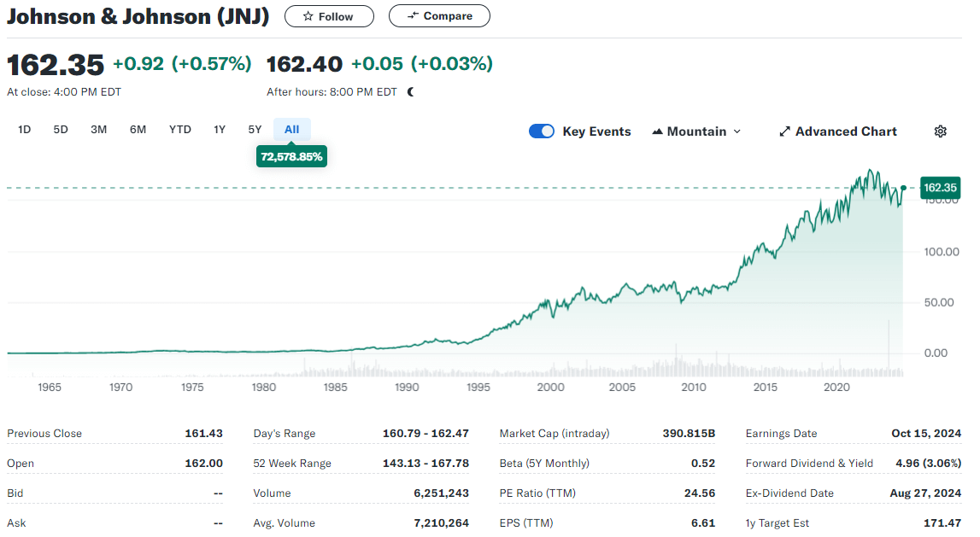The height and width of the screenshot is (537, 980).
Task: Click Ex-Dividend Date value Aug 27, 2024
Action: (x=925, y=493)
